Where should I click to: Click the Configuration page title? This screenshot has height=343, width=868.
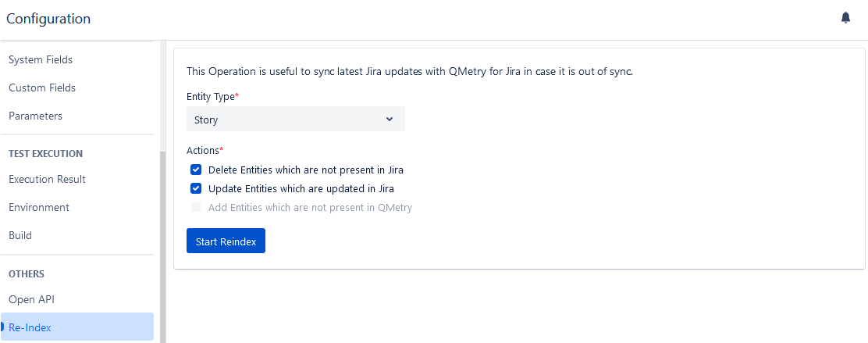(x=48, y=19)
